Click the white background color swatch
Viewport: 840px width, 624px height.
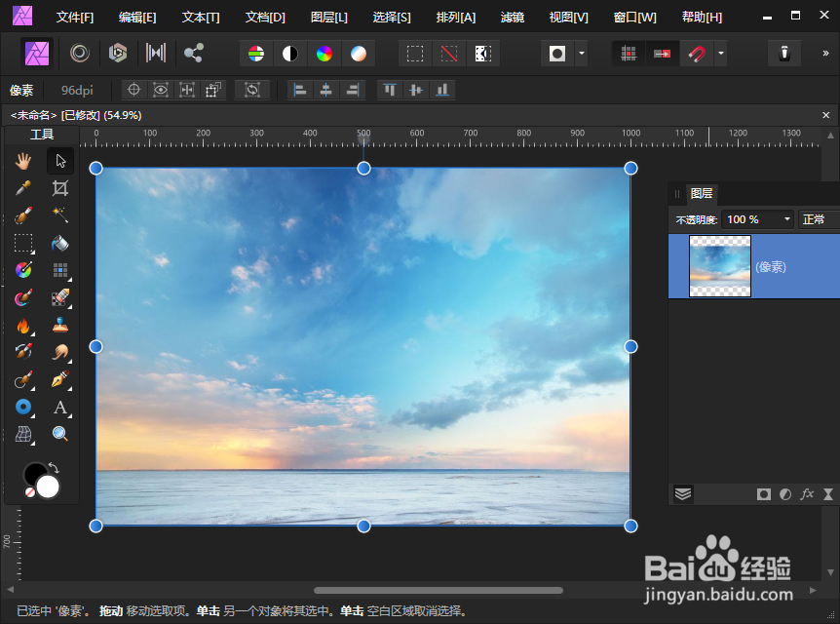click(x=46, y=487)
